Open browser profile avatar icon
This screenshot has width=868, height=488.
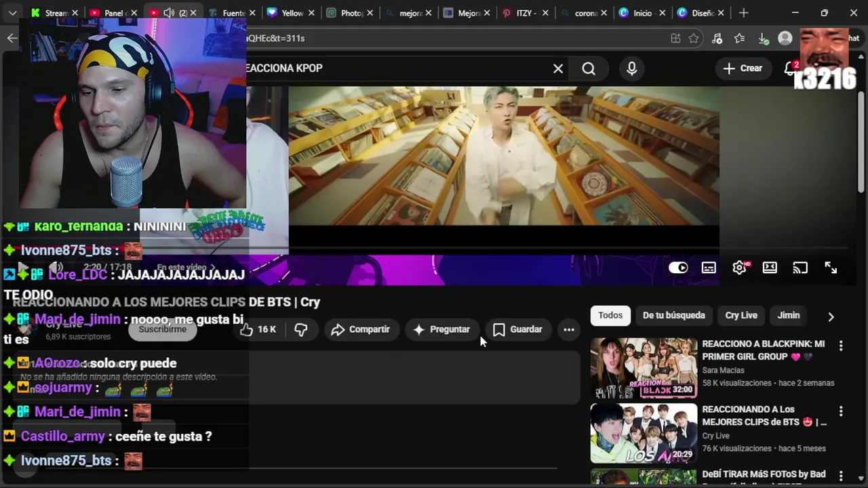785,39
